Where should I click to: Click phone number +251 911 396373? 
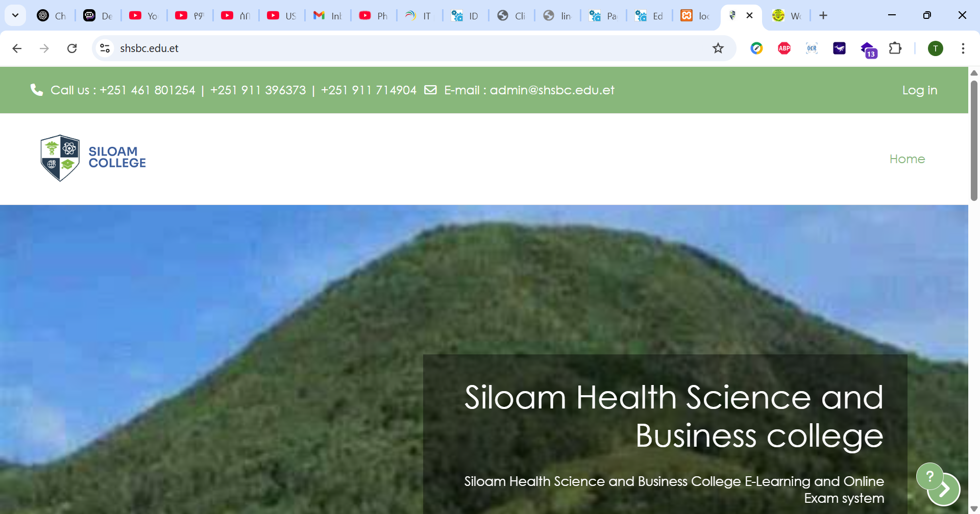point(258,90)
